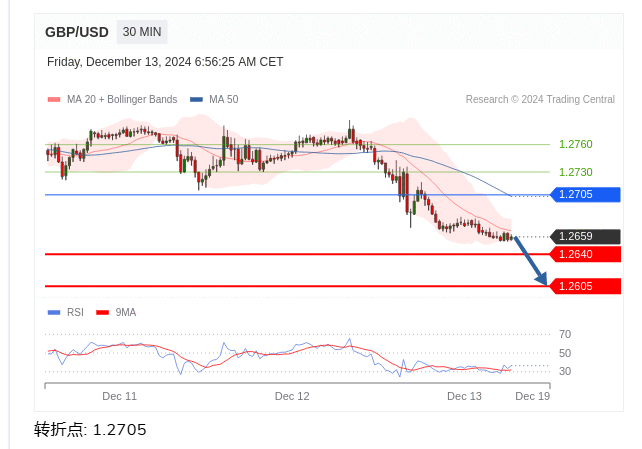Viewport: 642px width, 449px height.
Task: Click the 9MA legend label
Action: pyautogui.click(x=126, y=313)
